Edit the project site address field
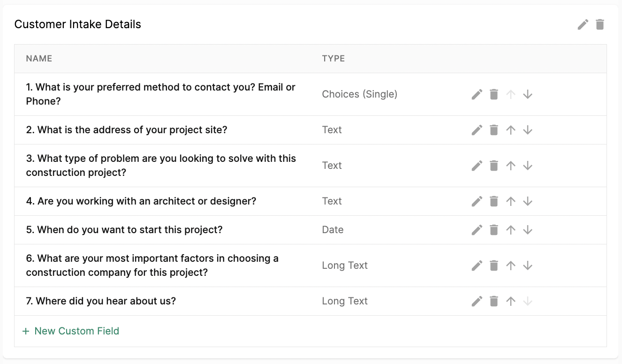622x364 pixels. (x=477, y=130)
